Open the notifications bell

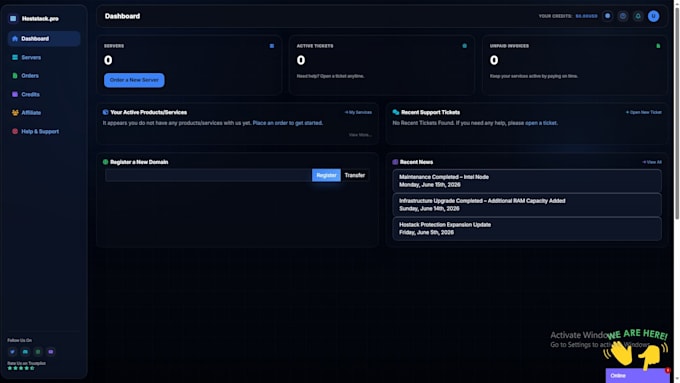tap(638, 16)
